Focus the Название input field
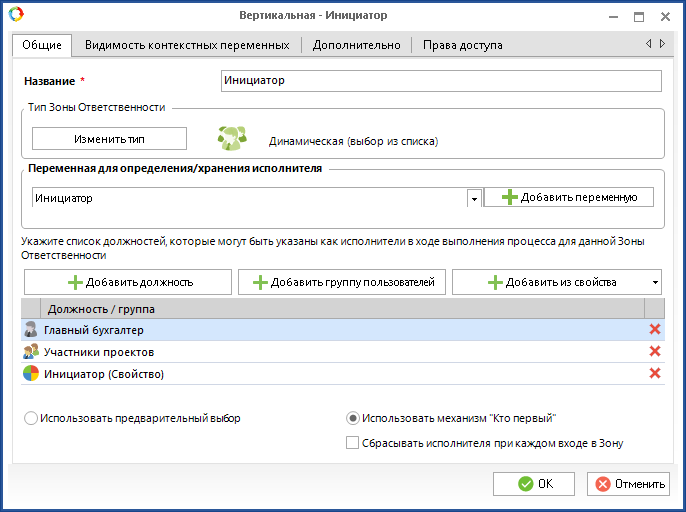686x512 pixels. 441,81
